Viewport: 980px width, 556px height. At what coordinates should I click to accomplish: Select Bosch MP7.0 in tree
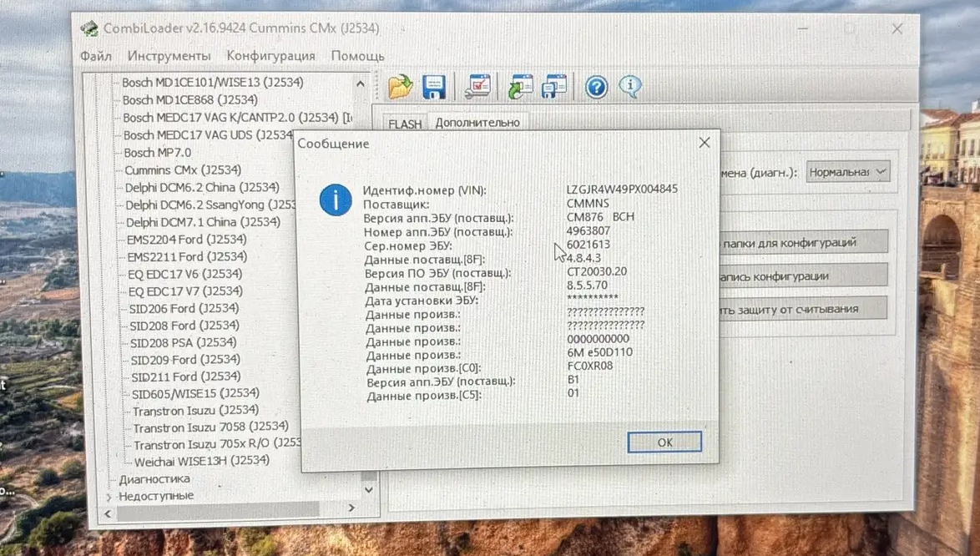[x=158, y=153]
